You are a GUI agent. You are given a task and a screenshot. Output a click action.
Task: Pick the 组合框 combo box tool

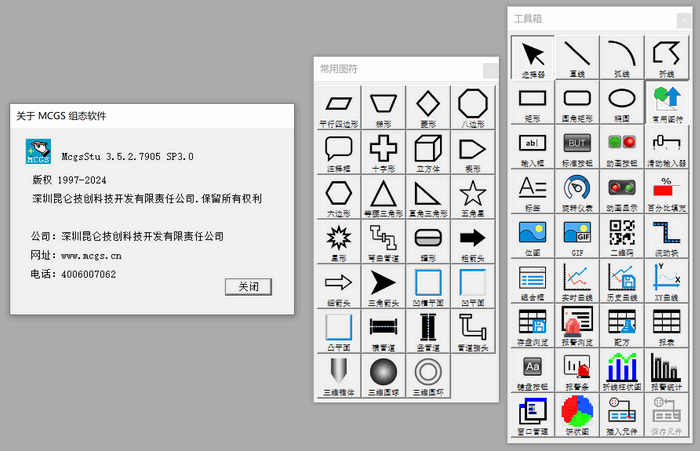click(533, 281)
